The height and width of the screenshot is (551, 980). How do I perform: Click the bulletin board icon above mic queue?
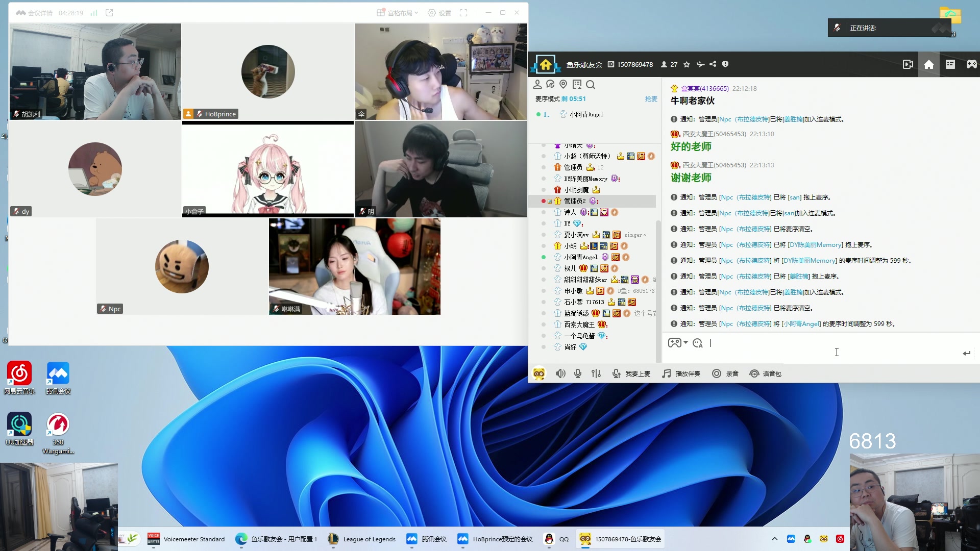click(x=577, y=84)
